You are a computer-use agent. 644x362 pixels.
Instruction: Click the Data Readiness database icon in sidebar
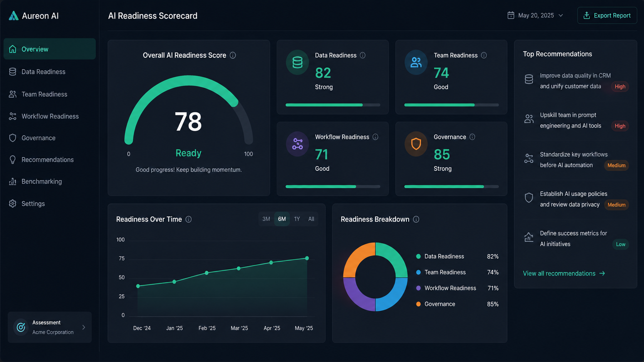tap(13, 72)
